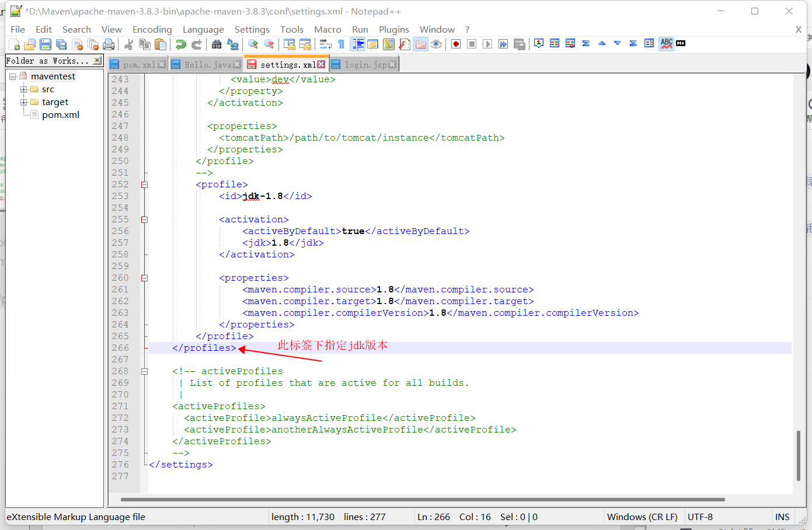812x530 pixels.
Task: Collapse fold marker at line 252
Action: click(144, 184)
